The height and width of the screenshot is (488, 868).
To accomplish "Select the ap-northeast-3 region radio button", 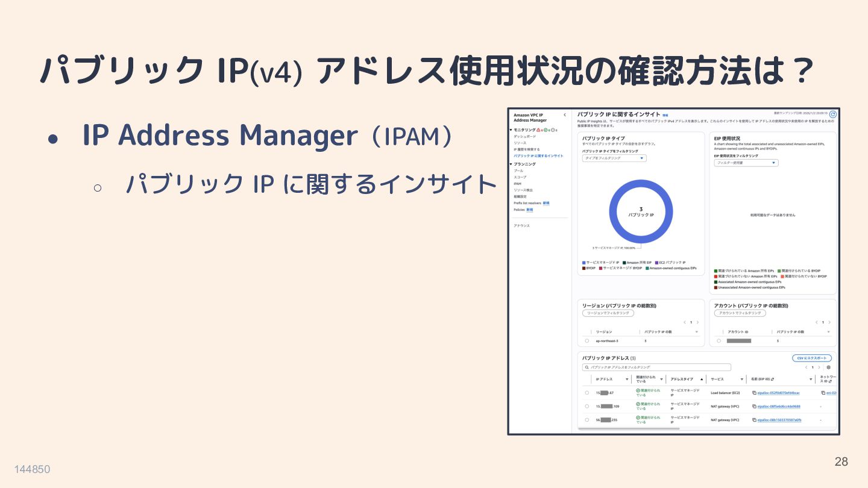I will pos(587,341).
